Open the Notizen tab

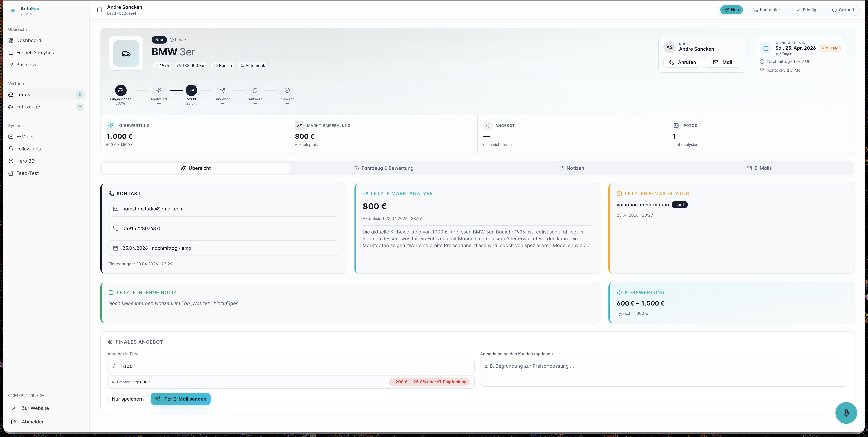click(x=571, y=168)
